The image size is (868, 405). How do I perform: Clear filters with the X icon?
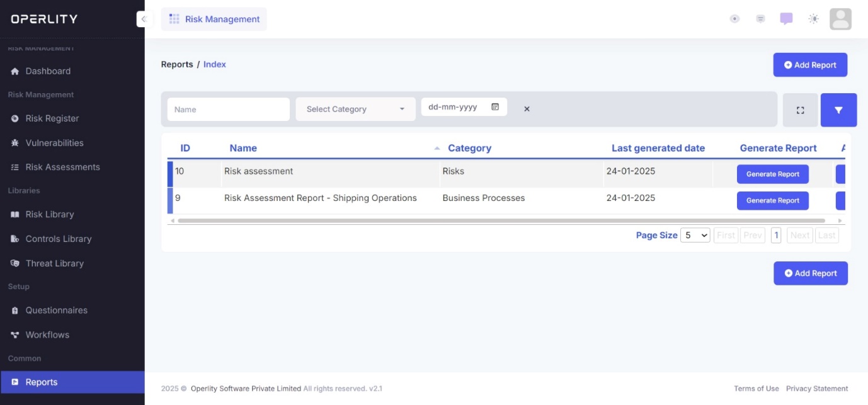tap(527, 109)
